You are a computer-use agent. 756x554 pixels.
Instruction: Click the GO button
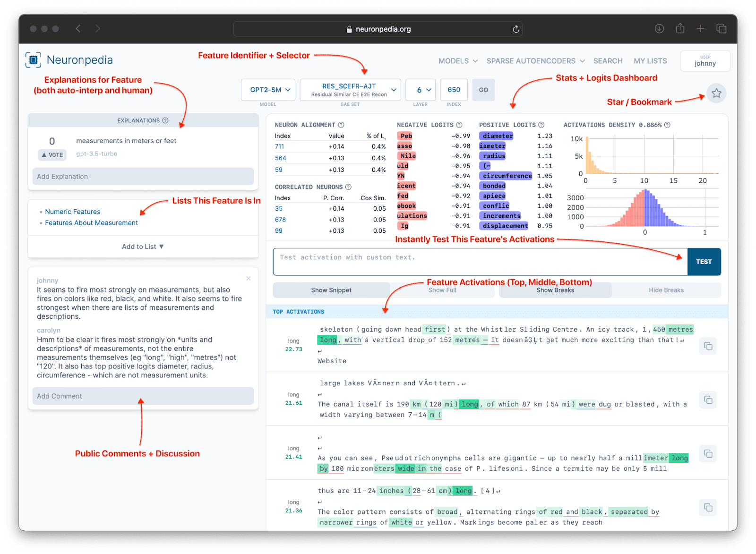(483, 90)
